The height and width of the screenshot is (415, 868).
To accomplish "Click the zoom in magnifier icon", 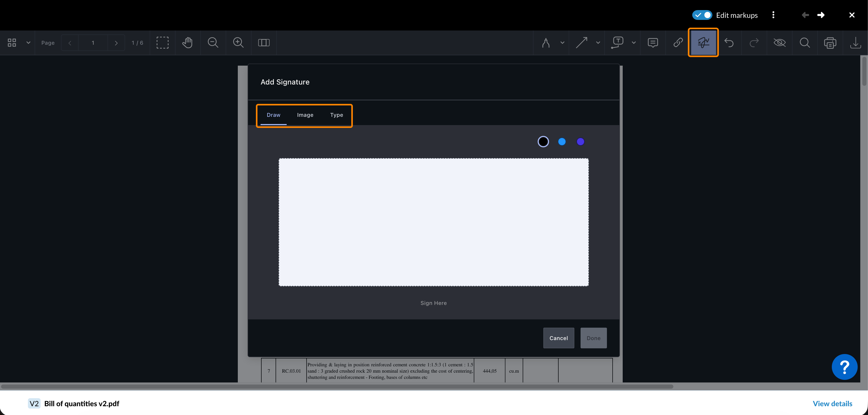I will click(238, 43).
